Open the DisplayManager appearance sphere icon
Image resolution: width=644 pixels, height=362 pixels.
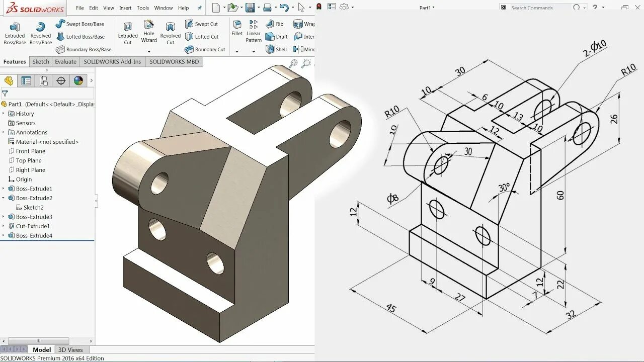tap(78, 80)
